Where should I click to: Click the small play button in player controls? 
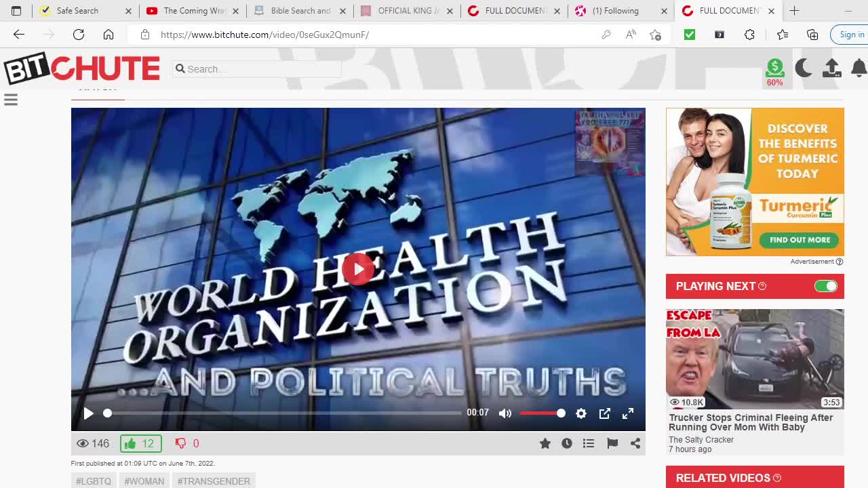click(x=88, y=413)
